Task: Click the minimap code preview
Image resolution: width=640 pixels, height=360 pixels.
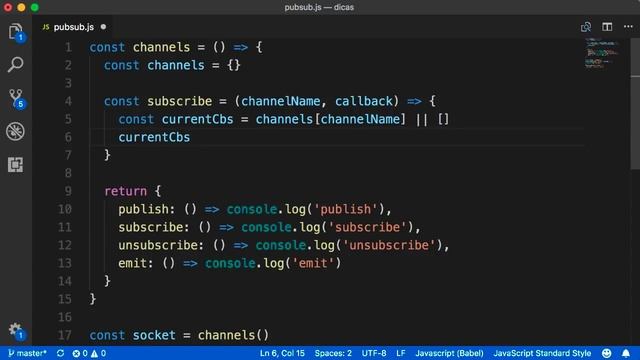Action: pos(602,53)
